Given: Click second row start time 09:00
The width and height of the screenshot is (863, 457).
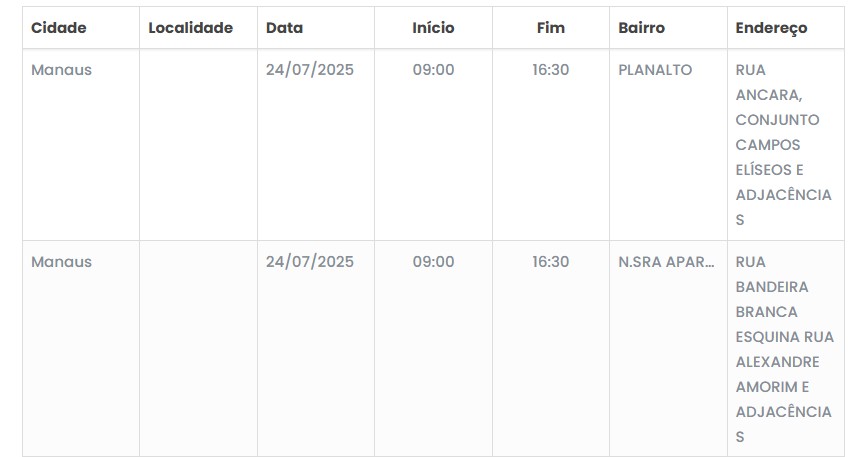Looking at the screenshot, I should [433, 262].
